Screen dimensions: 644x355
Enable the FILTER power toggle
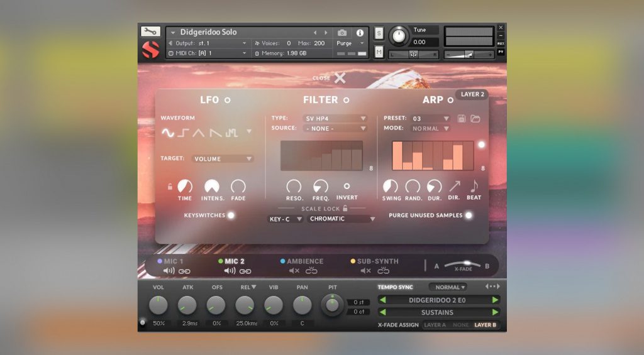click(x=347, y=100)
